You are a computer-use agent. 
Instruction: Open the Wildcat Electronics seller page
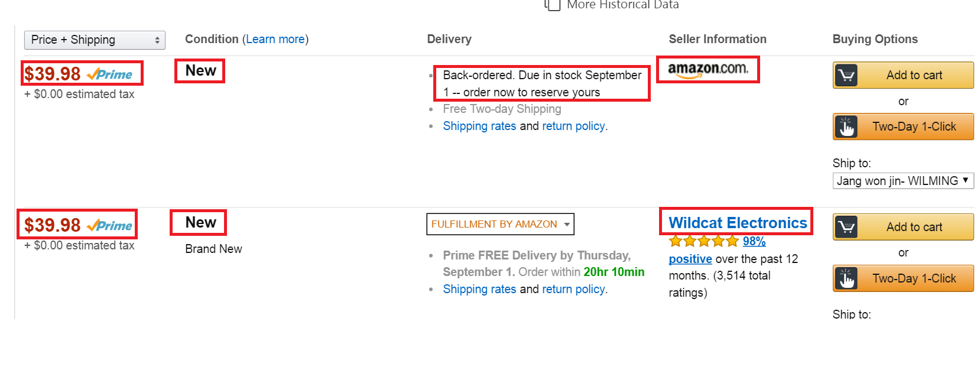tap(737, 223)
